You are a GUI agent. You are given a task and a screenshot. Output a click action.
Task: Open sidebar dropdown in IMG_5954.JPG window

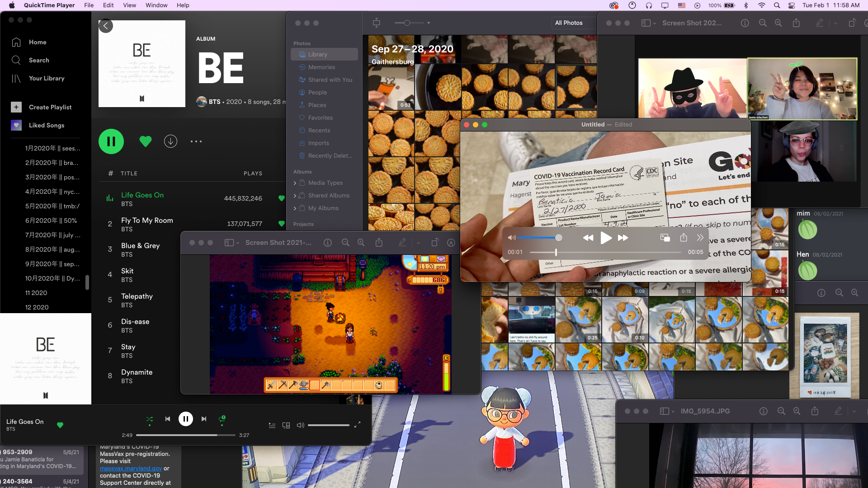(x=667, y=411)
